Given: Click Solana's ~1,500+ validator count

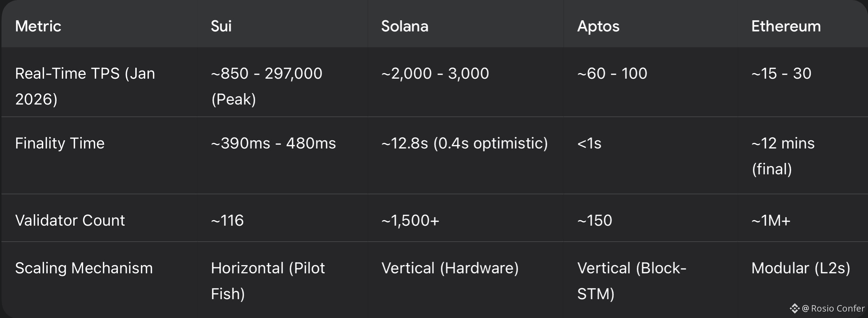Looking at the screenshot, I should (x=410, y=220).
